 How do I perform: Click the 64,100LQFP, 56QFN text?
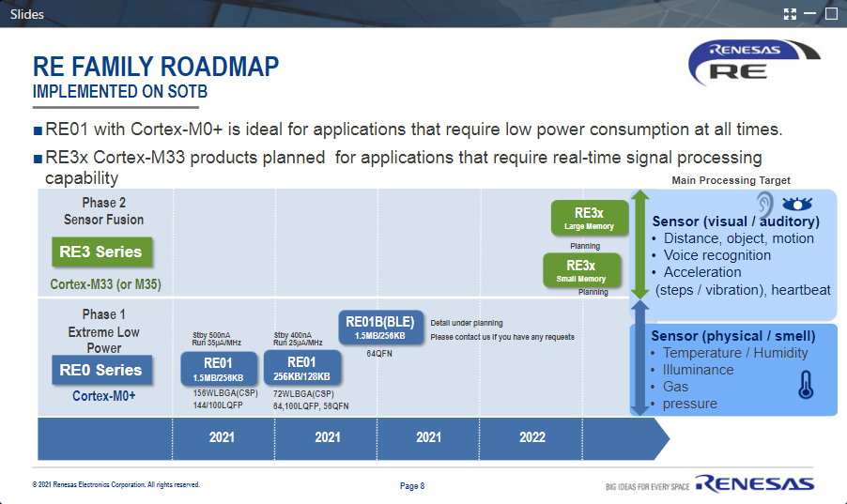pyautogui.click(x=311, y=406)
